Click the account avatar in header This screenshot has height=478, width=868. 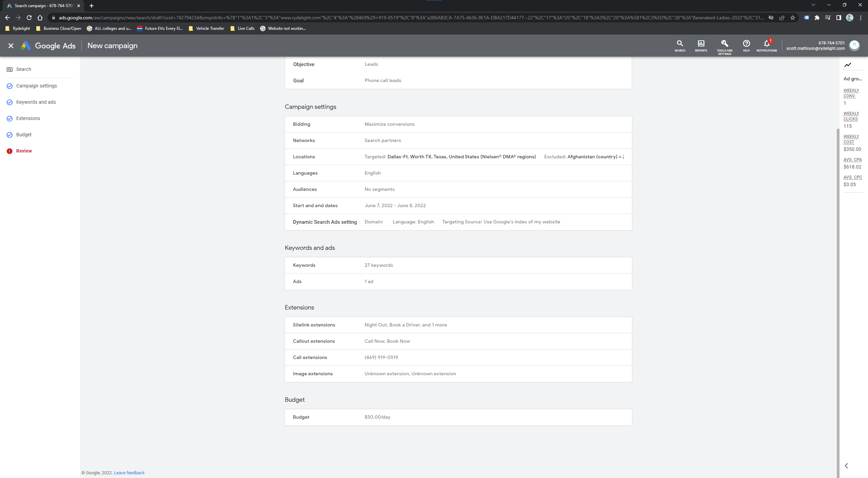pyautogui.click(x=854, y=45)
